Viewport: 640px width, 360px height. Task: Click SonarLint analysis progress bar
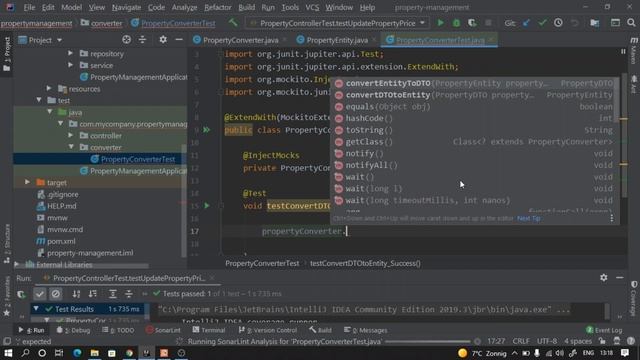click(x=427, y=341)
